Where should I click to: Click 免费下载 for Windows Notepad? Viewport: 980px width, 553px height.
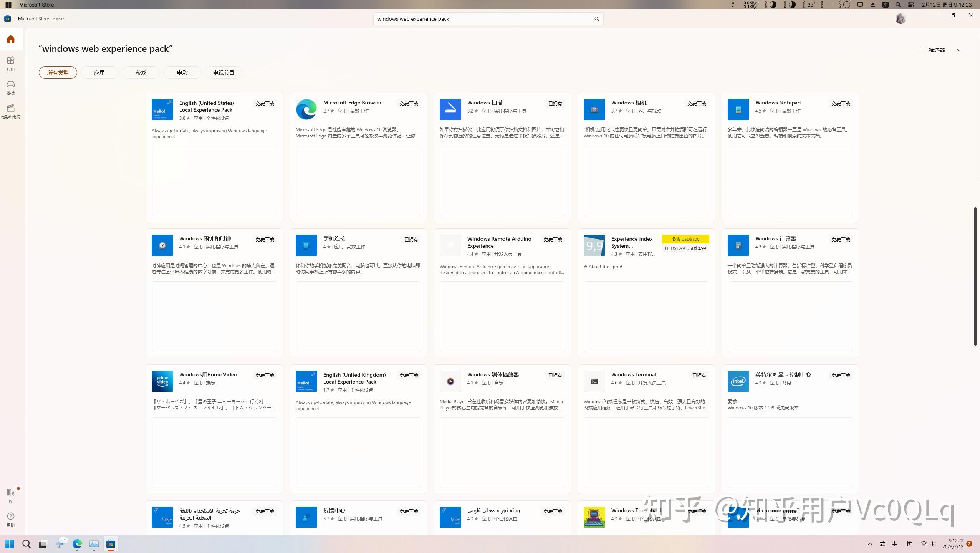click(x=841, y=104)
